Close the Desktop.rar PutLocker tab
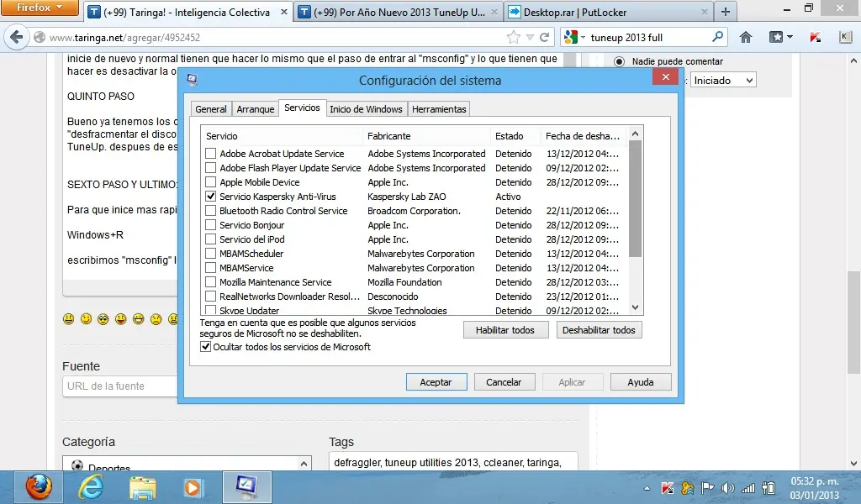Screen dimensions: 861x504 (x=705, y=12)
